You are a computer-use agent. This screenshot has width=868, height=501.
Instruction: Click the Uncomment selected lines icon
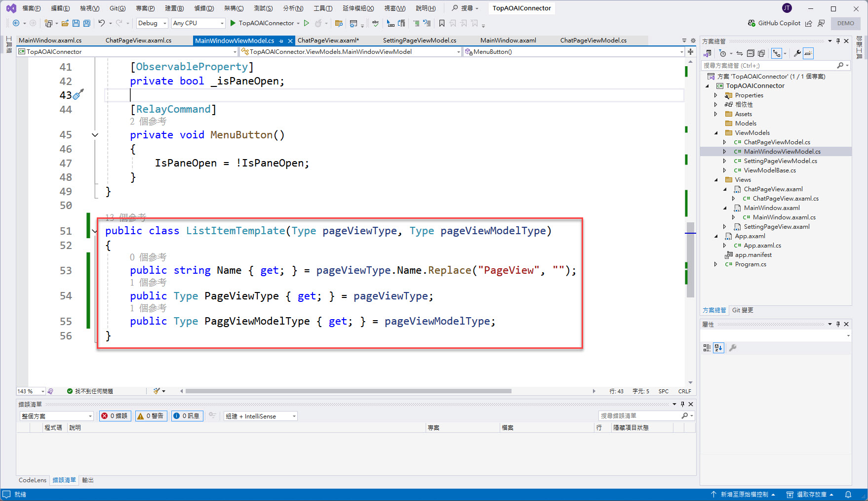pos(427,23)
